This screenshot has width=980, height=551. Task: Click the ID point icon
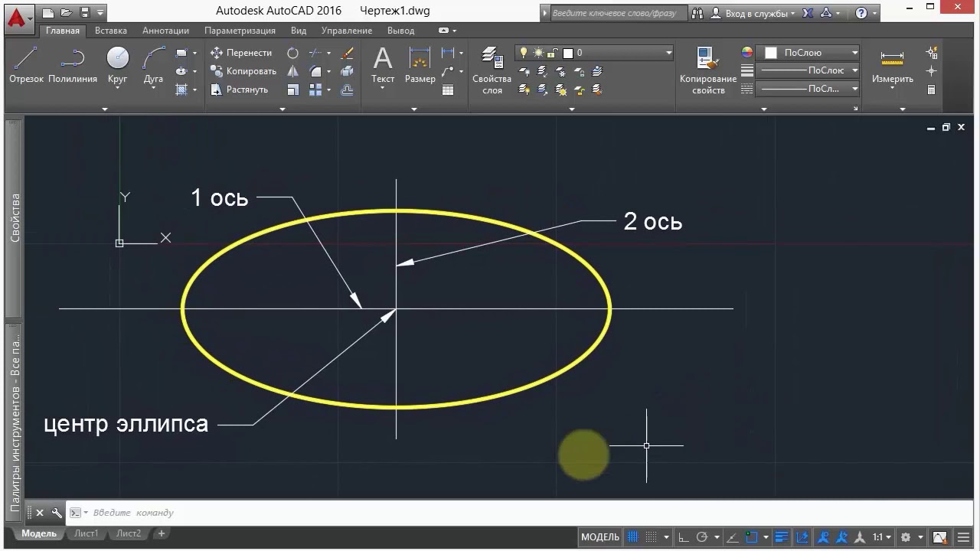tap(932, 71)
